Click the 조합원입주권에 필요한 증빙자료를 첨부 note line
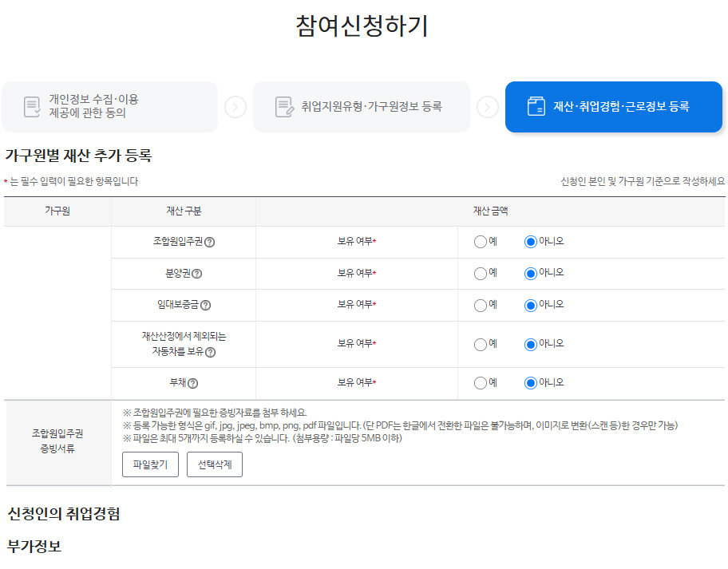The width and height of the screenshot is (728, 569). tap(215, 412)
